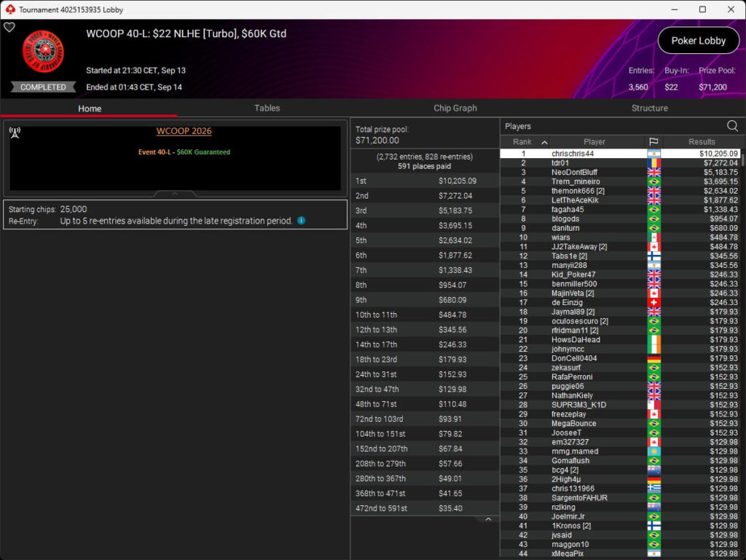Click the UK flag beside NeoDontBluff

tap(653, 172)
